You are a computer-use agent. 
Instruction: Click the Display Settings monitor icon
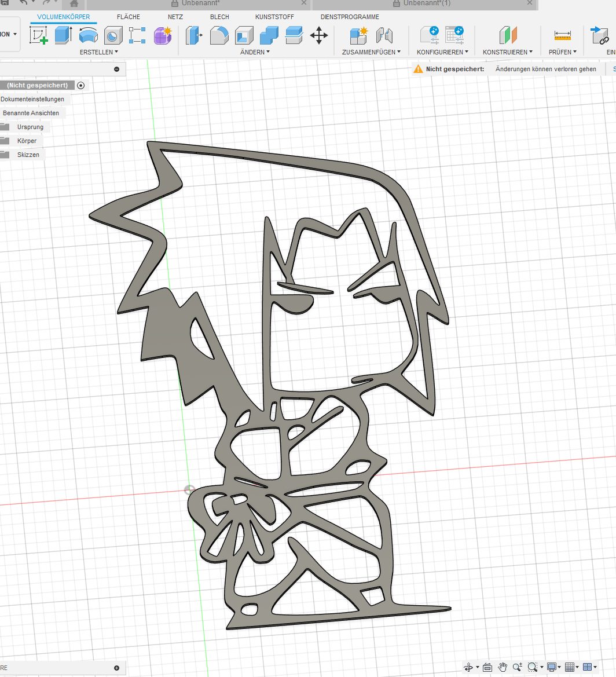(551, 668)
